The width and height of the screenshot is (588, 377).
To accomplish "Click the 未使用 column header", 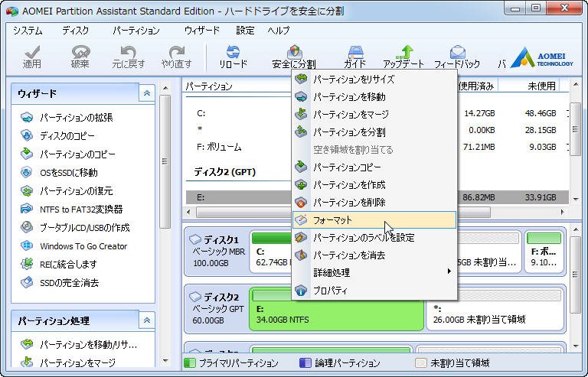I will click(x=541, y=86).
